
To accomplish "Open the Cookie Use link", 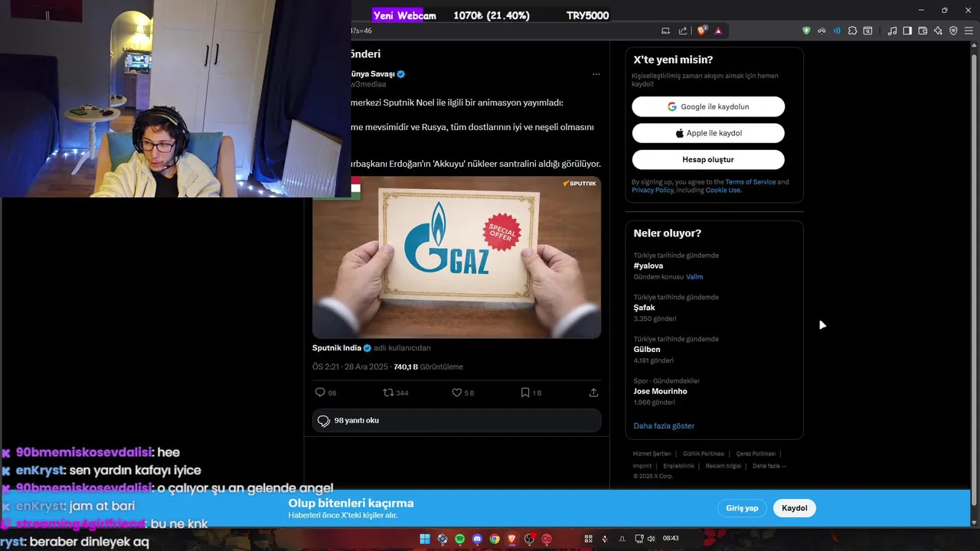I will coord(723,190).
